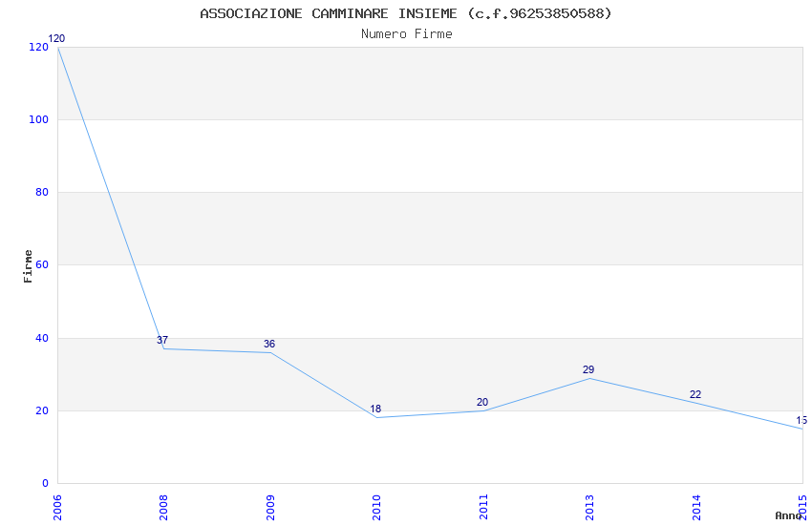Image resolution: width=812 pixels, height=525 pixels.
Task: Click the Firme y-axis label
Action: [x=28, y=266]
